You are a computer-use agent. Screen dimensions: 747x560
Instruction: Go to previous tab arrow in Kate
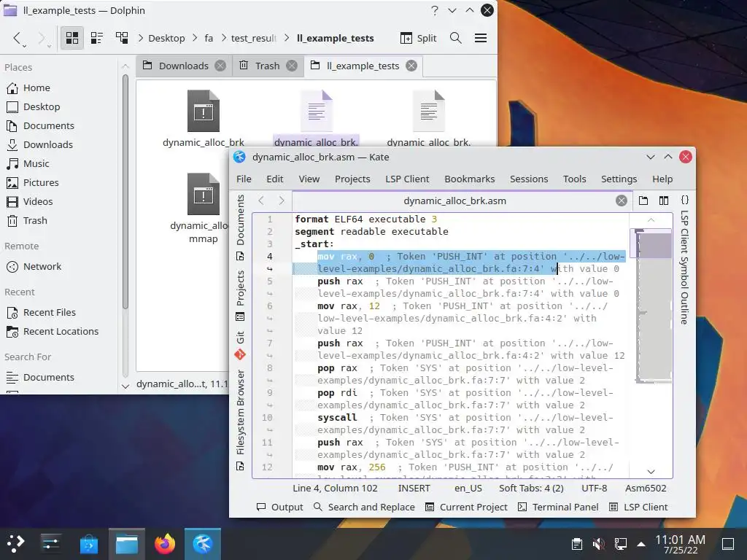(261, 201)
